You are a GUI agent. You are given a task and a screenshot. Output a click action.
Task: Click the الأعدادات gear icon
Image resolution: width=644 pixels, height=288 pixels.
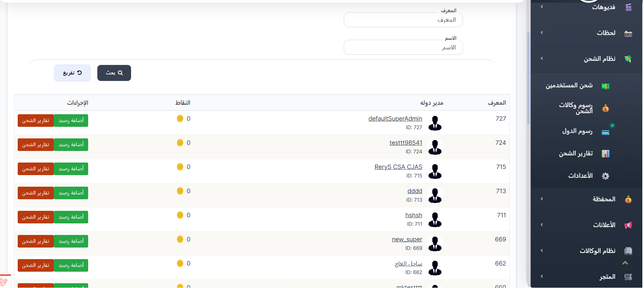606,176
